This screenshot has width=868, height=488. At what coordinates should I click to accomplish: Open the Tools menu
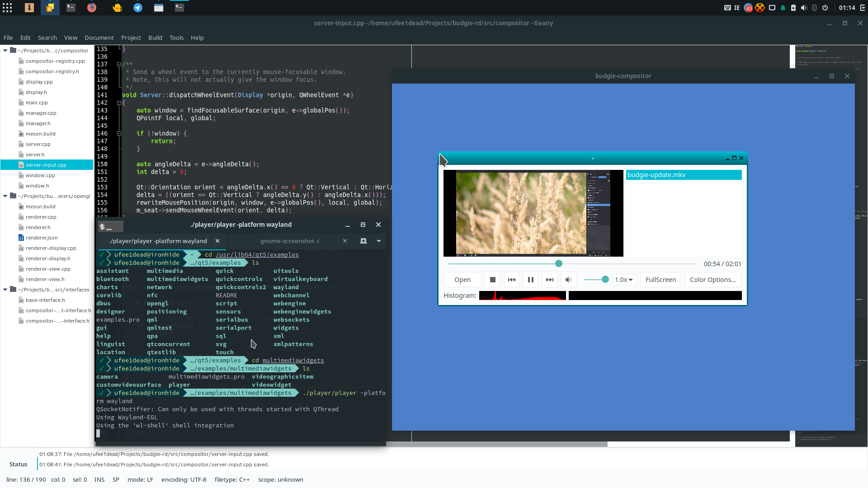point(176,38)
